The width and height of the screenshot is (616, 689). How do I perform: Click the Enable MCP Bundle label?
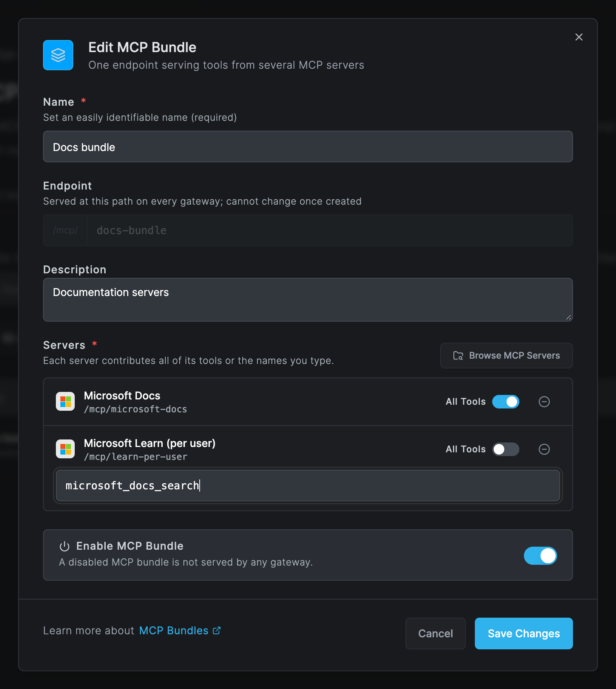130,546
